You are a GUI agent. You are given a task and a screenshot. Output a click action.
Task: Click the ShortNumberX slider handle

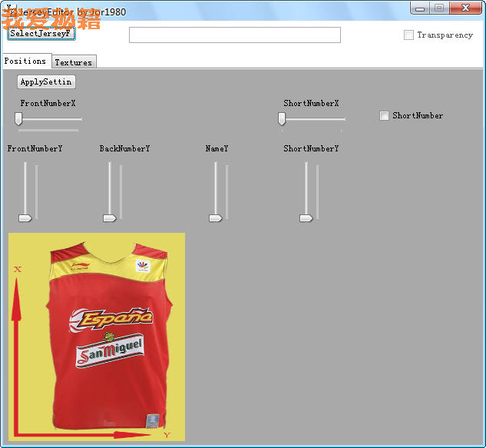pos(282,118)
